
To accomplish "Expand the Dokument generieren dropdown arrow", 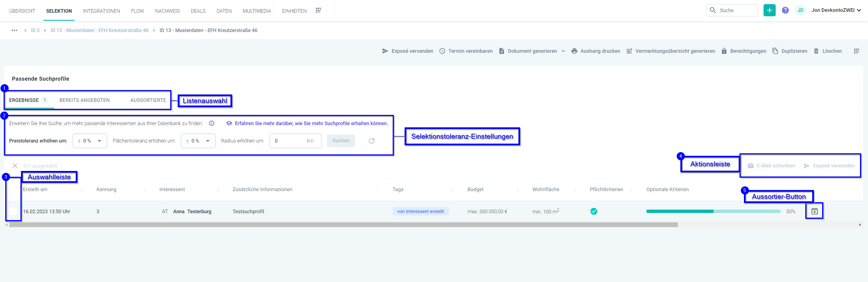I will tap(563, 51).
